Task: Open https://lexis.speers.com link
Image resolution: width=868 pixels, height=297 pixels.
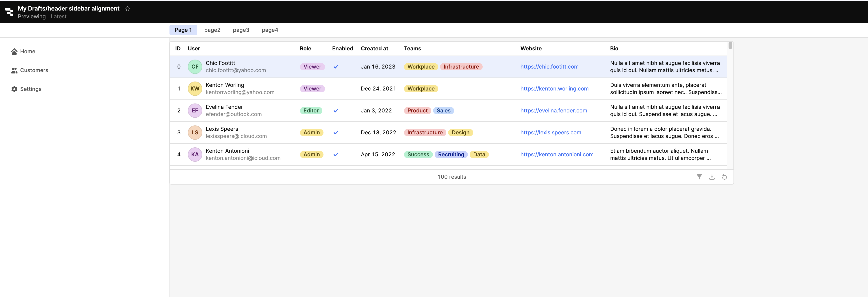Action: click(x=551, y=132)
